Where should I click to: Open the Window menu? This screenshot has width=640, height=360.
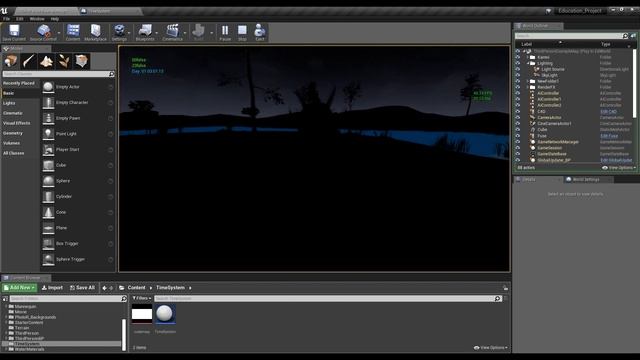coord(37,19)
